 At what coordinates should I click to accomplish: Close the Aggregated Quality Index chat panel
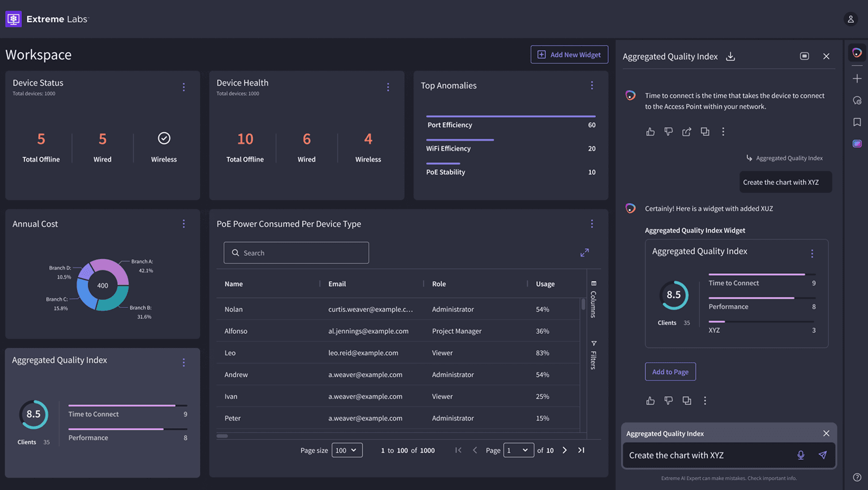[x=826, y=56]
